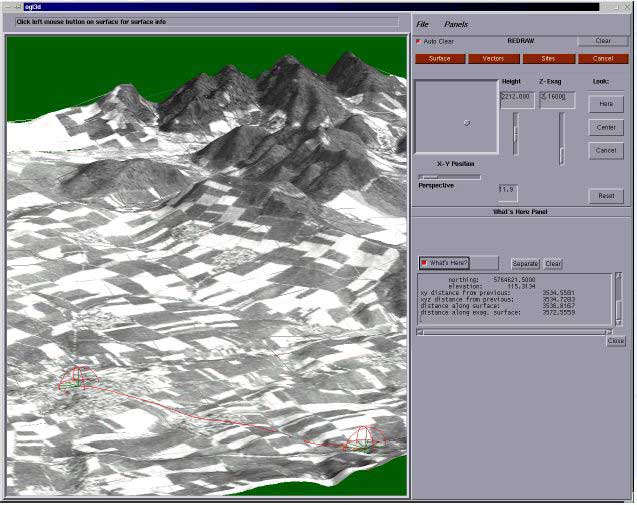
Task: Click the Clear button beside REDRAW
Action: tap(603, 41)
